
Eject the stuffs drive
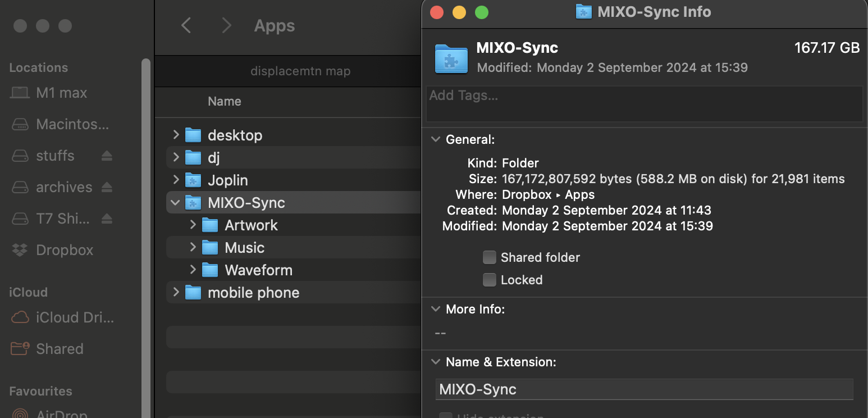[x=107, y=156]
